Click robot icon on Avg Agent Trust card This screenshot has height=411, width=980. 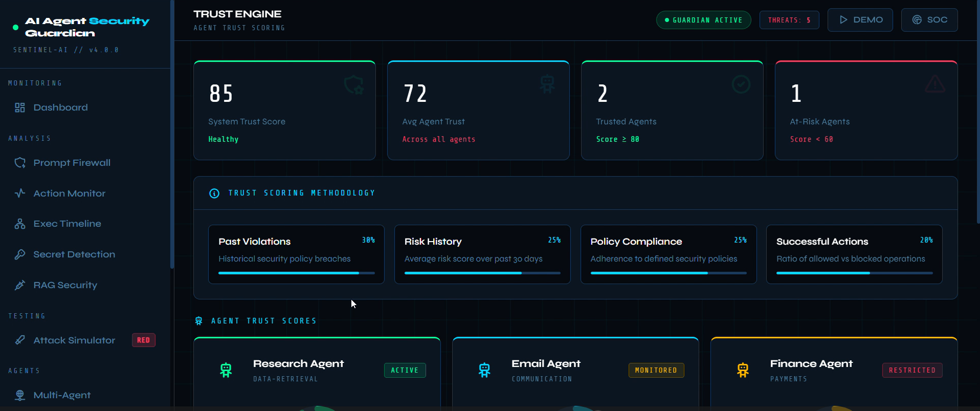(547, 84)
